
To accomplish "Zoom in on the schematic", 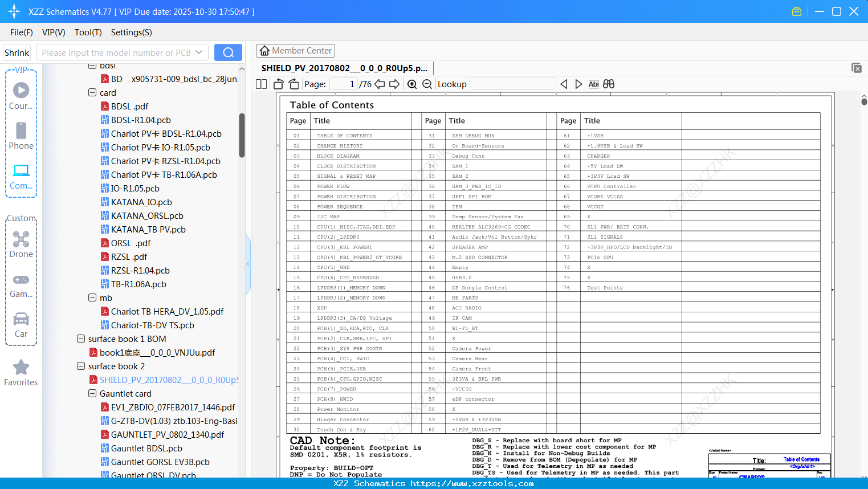I will pos(412,84).
